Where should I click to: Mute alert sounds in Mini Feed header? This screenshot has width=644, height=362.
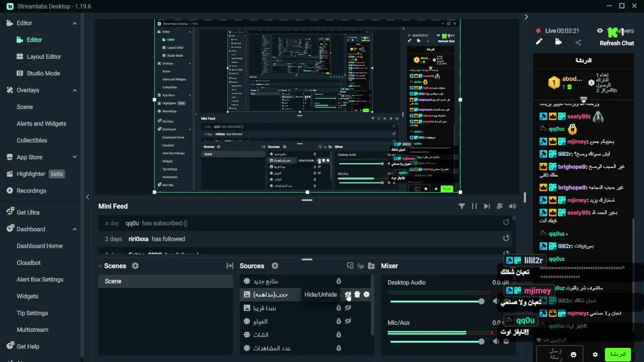point(500,206)
